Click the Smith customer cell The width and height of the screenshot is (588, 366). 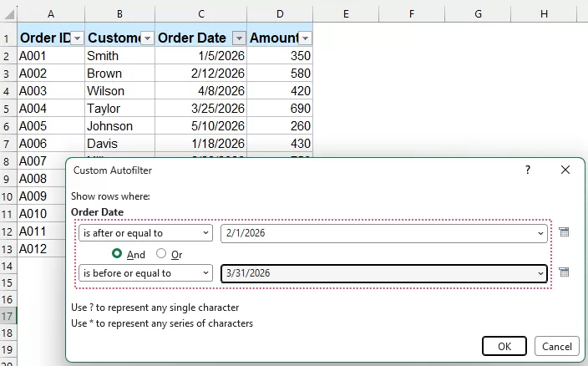pos(119,56)
